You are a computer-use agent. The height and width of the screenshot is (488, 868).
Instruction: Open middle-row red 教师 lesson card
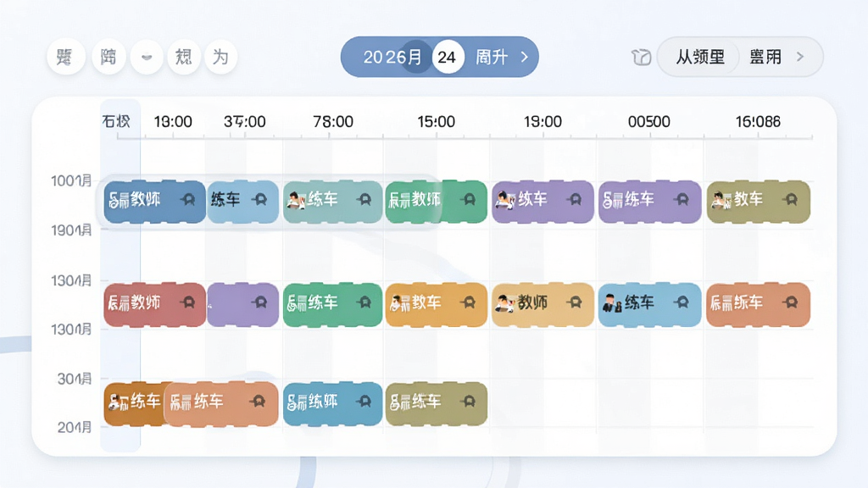tap(154, 304)
